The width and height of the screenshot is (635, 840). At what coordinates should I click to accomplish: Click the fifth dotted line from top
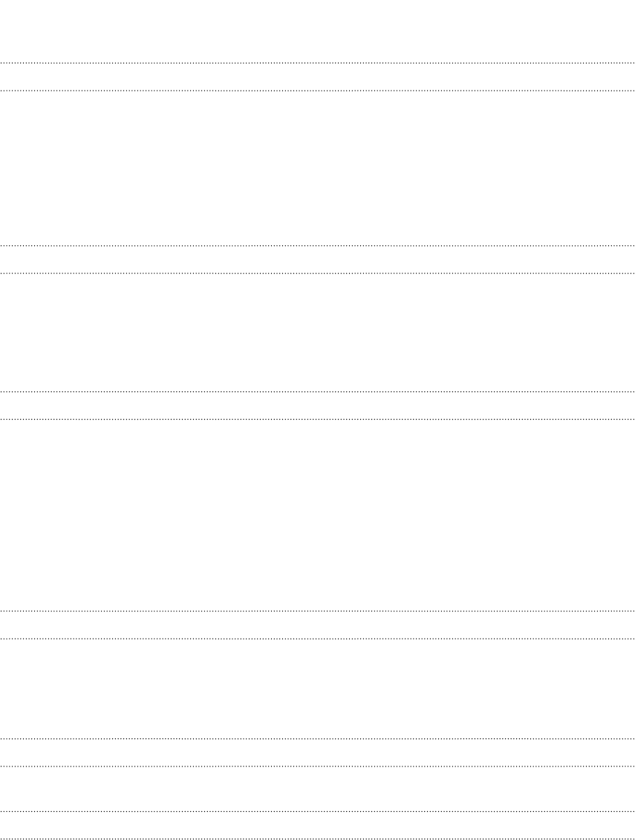pyautogui.click(x=317, y=392)
